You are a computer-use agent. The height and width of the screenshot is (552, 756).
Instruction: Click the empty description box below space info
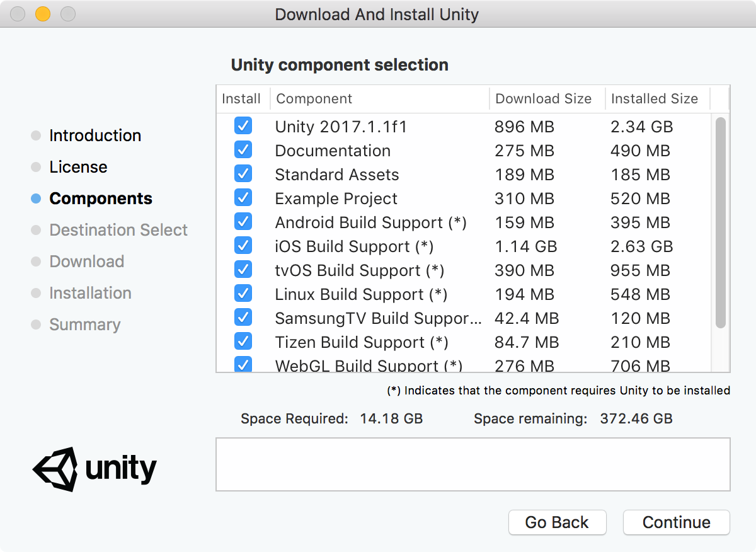473,464
